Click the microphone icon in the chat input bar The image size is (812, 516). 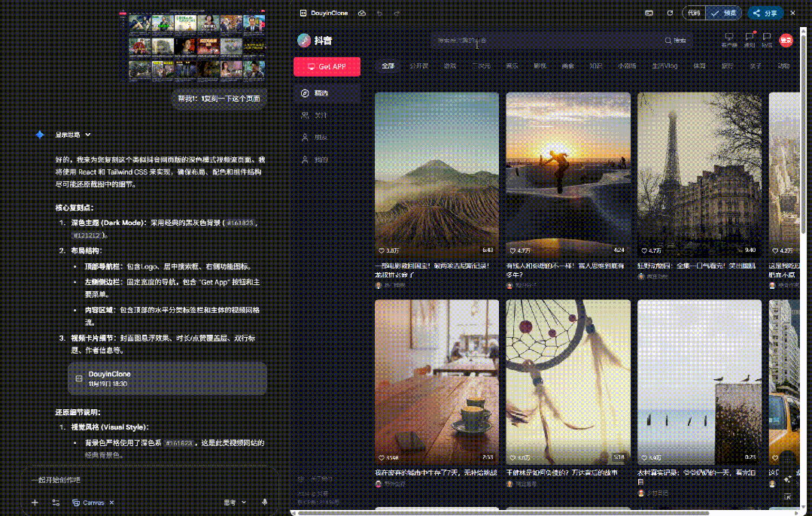point(265,502)
